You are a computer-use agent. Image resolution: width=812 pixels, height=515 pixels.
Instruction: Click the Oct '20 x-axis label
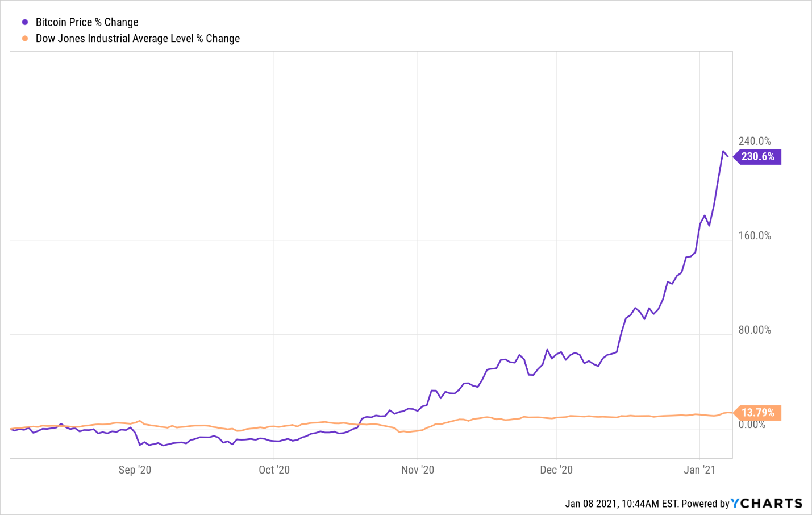coord(274,470)
